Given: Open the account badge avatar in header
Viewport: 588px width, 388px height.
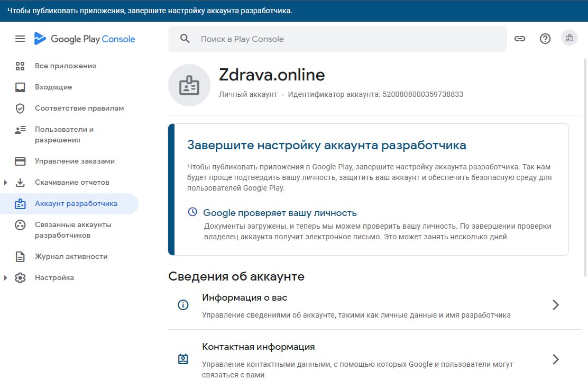Looking at the screenshot, I should pyautogui.click(x=569, y=38).
